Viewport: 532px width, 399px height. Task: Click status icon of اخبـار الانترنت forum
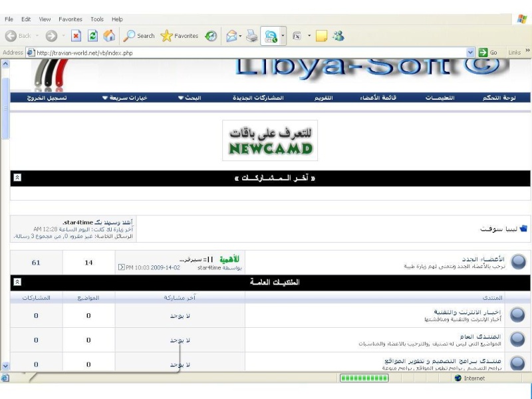[x=517, y=315]
